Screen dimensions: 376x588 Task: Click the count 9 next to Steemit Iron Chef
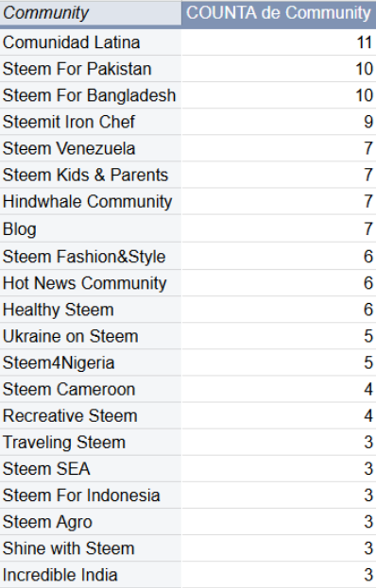pos(279,122)
